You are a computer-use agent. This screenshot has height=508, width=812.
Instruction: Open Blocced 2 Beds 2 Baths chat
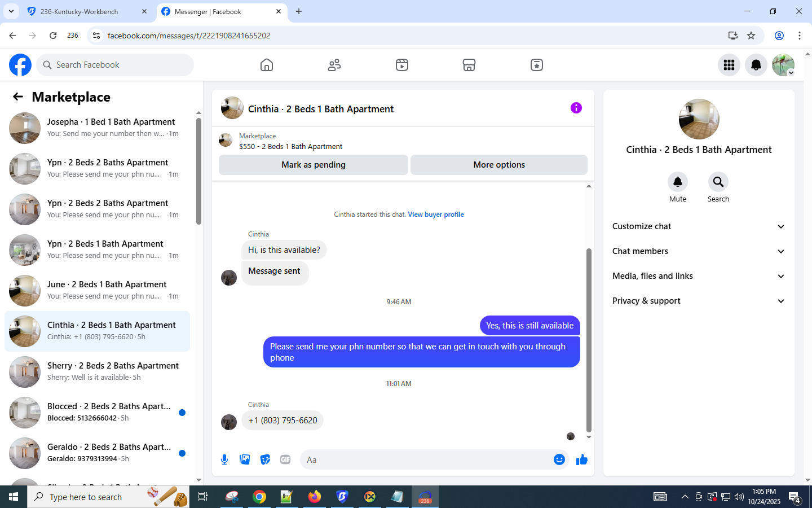click(x=97, y=413)
